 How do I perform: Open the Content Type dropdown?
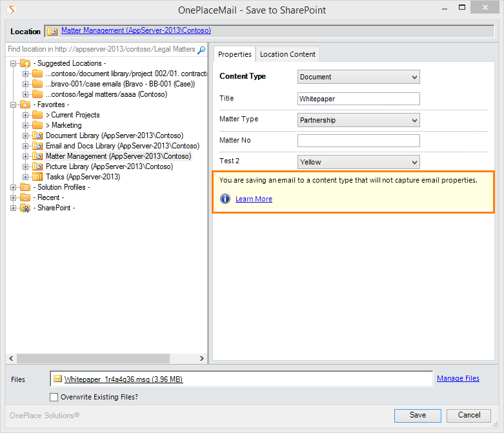click(x=358, y=77)
